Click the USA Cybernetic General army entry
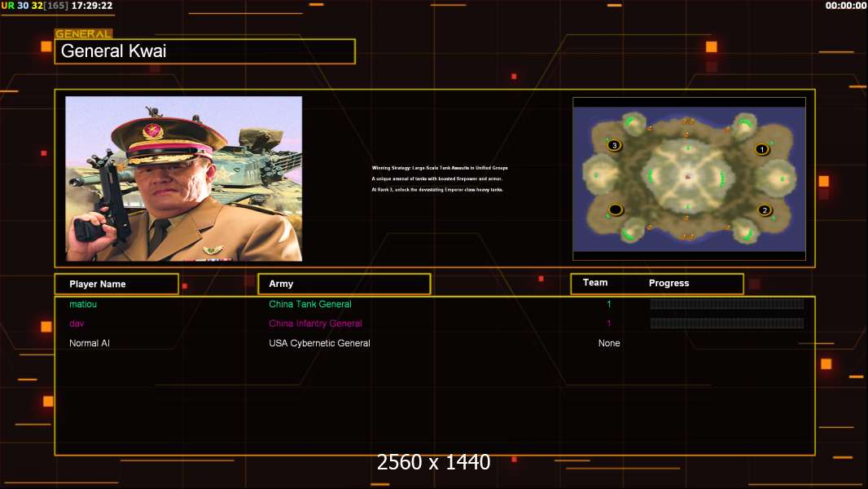Screen dimensions: 868x489 [x=319, y=343]
